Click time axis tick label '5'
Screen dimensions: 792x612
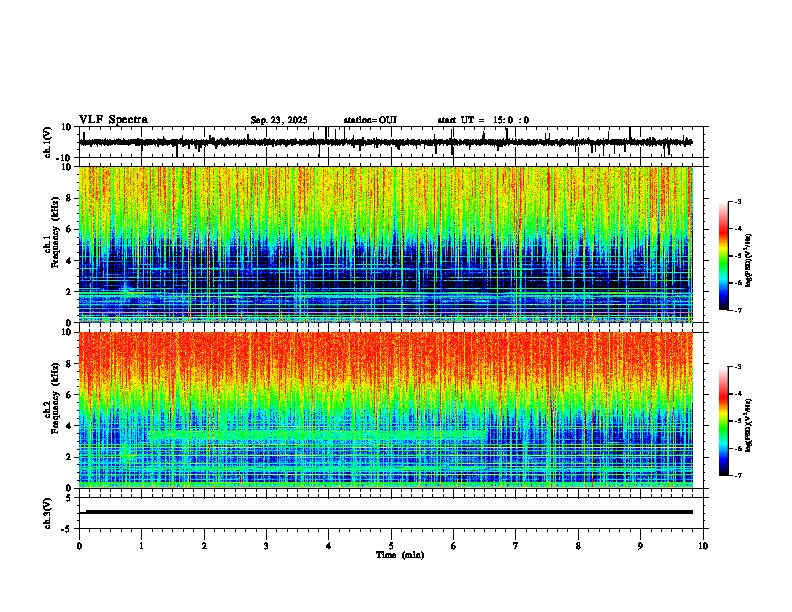(x=391, y=546)
